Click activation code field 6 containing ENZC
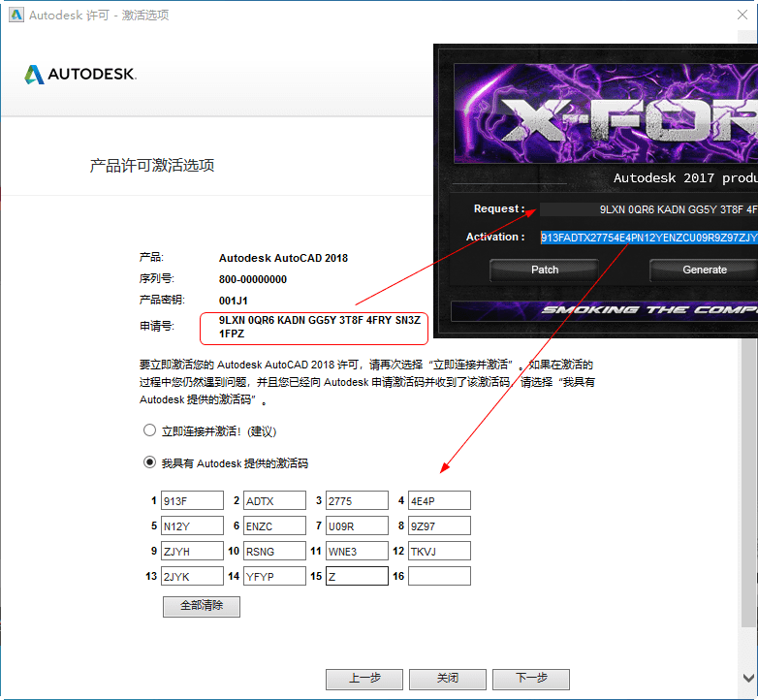This screenshot has height=700, width=758. click(x=274, y=525)
